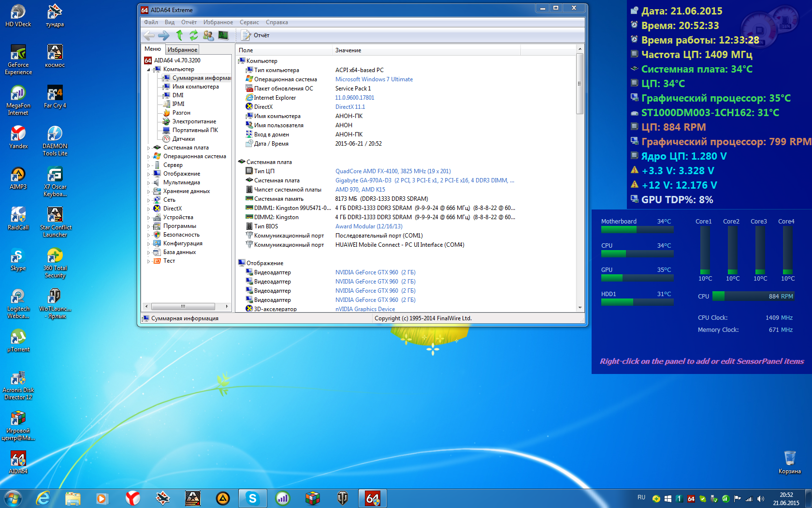This screenshot has width=812, height=508.
Task: Click the two-people icon in AIDA64 toolbar
Action: (x=208, y=35)
